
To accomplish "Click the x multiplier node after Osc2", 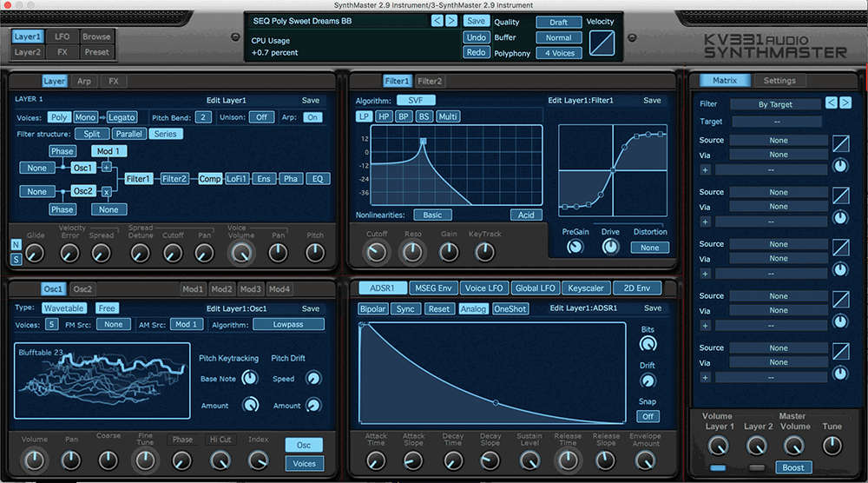I will (106, 192).
